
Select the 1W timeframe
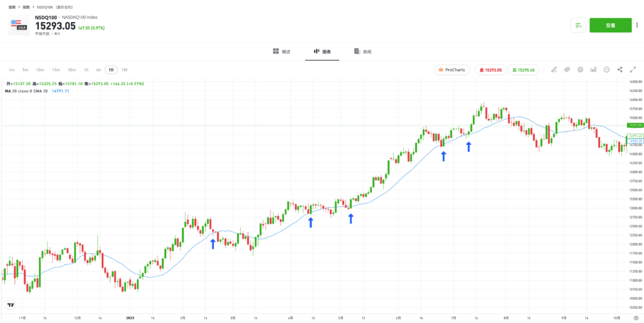click(125, 70)
